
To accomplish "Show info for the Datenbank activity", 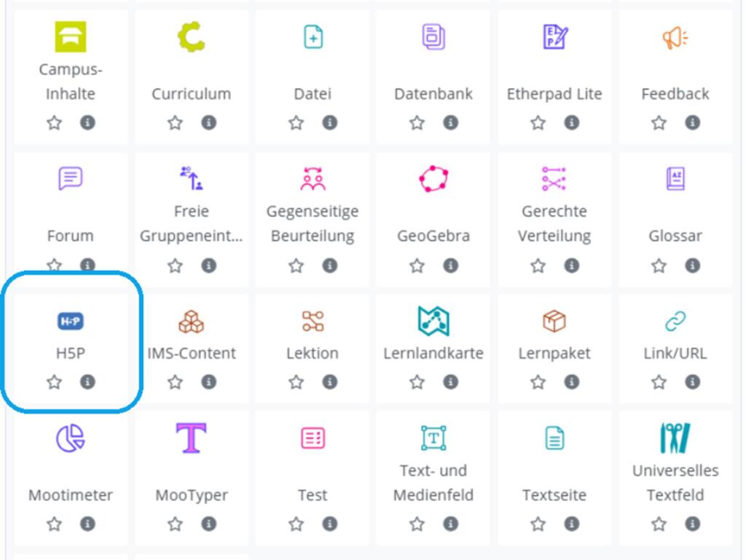I will [x=451, y=122].
